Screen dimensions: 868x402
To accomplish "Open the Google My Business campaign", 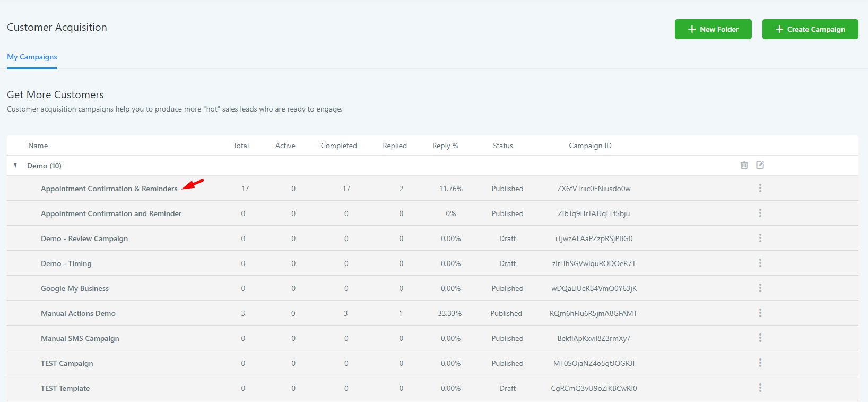I will click(75, 288).
